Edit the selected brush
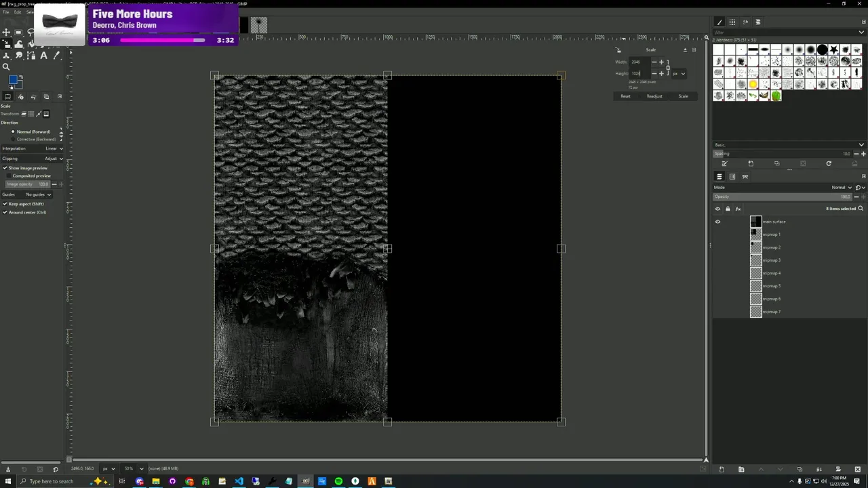The height and width of the screenshot is (488, 868). (x=724, y=163)
